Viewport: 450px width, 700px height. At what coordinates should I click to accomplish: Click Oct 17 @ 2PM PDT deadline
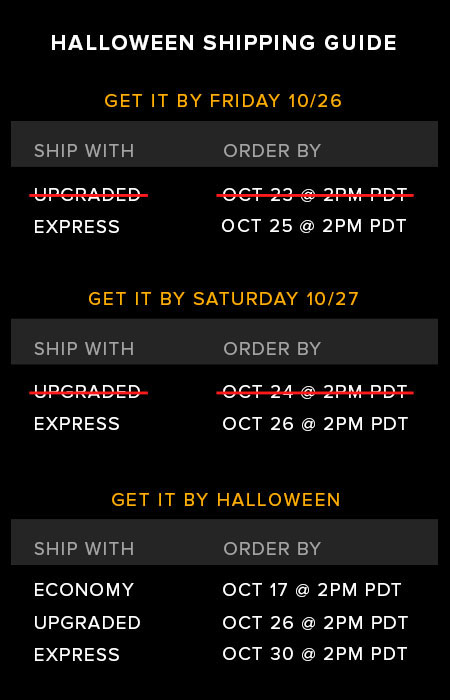[312, 590]
